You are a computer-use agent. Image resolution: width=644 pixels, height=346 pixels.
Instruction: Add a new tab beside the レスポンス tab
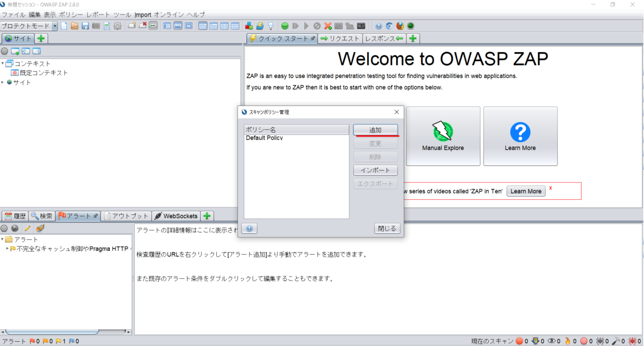click(x=413, y=38)
